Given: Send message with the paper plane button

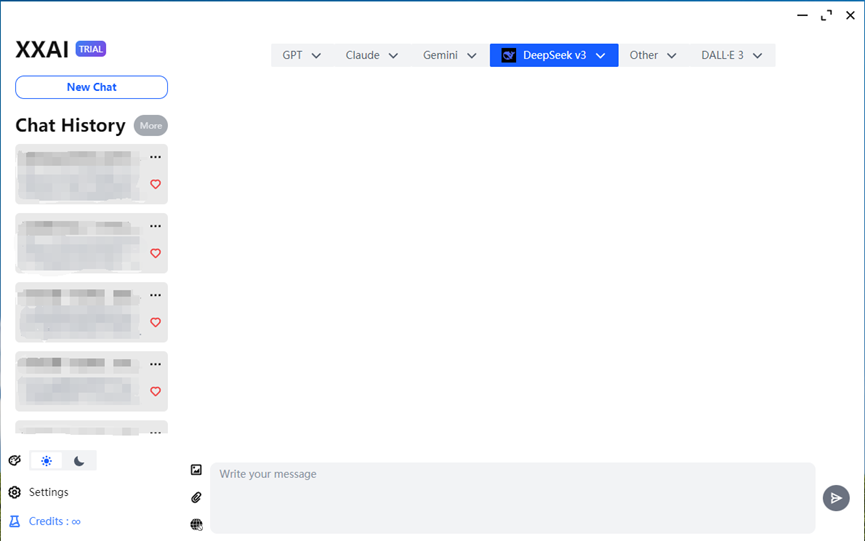Looking at the screenshot, I should point(836,498).
